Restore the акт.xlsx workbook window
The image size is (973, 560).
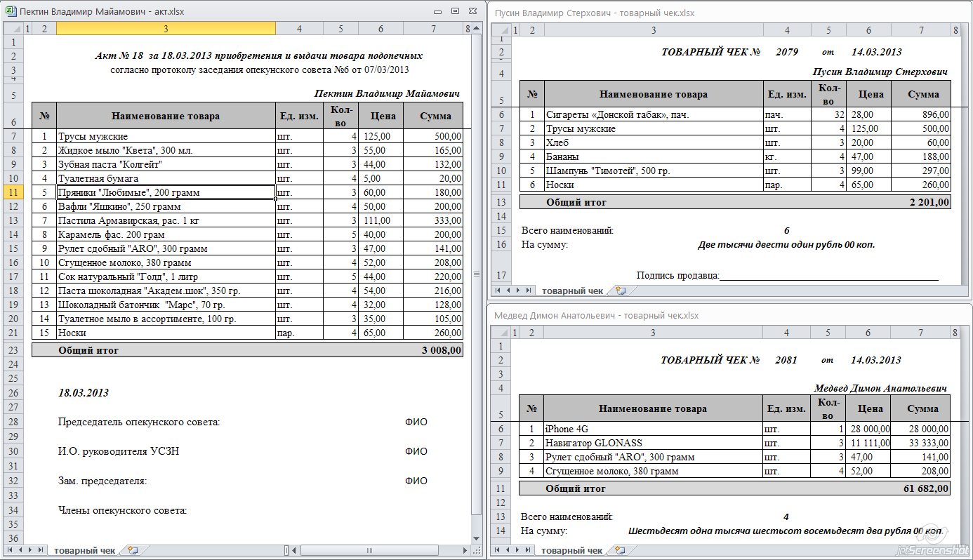click(x=455, y=11)
